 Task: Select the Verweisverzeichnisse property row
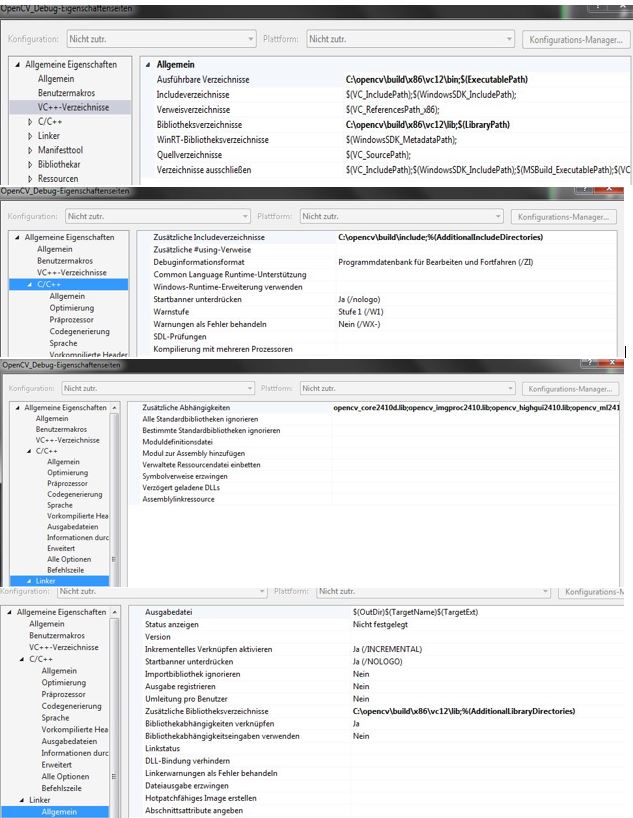(x=385, y=110)
